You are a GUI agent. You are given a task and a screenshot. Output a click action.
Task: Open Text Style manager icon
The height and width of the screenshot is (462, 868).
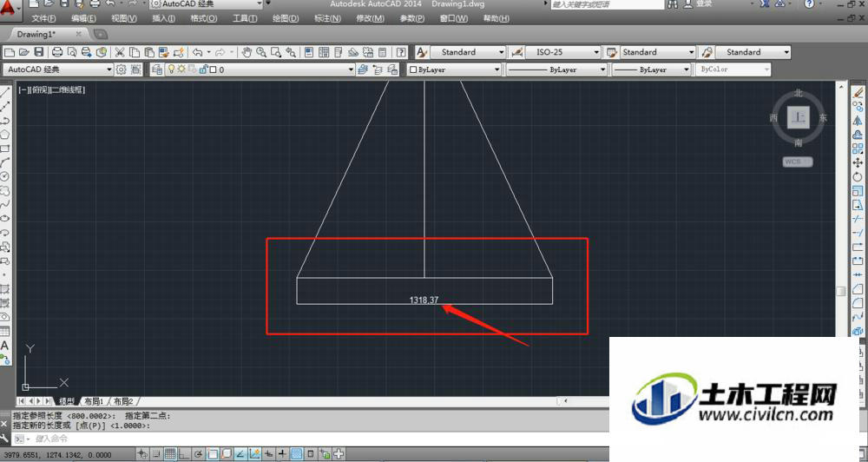[x=422, y=52]
